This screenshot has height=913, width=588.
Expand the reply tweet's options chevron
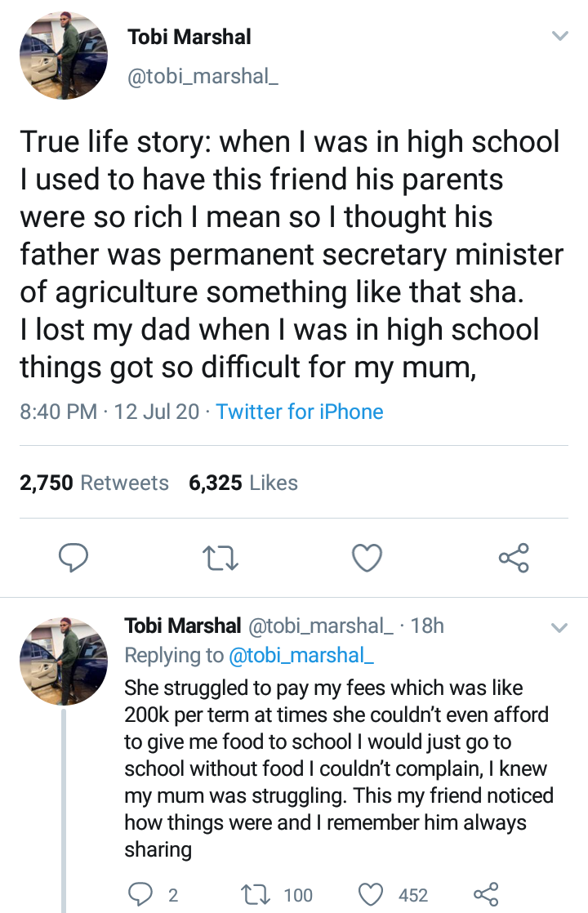[559, 628]
